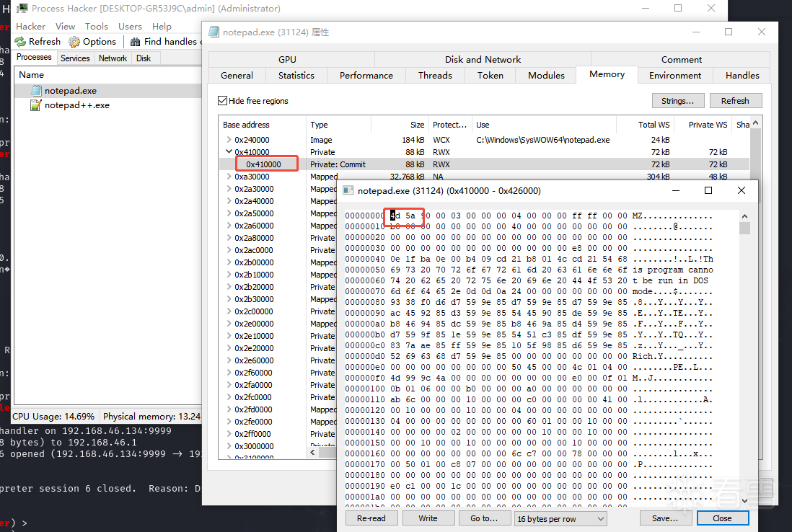Sort by Base address column header
Viewport: 792px width, 532px height.
pos(262,125)
